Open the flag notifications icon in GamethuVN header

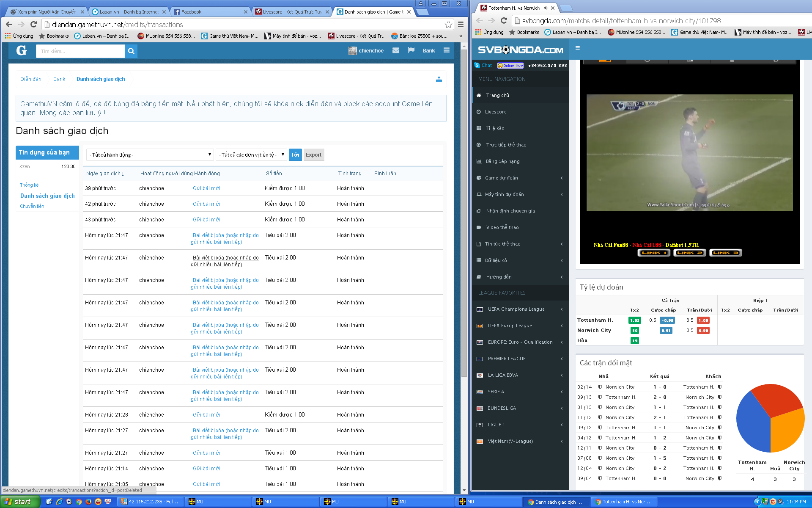(x=411, y=50)
